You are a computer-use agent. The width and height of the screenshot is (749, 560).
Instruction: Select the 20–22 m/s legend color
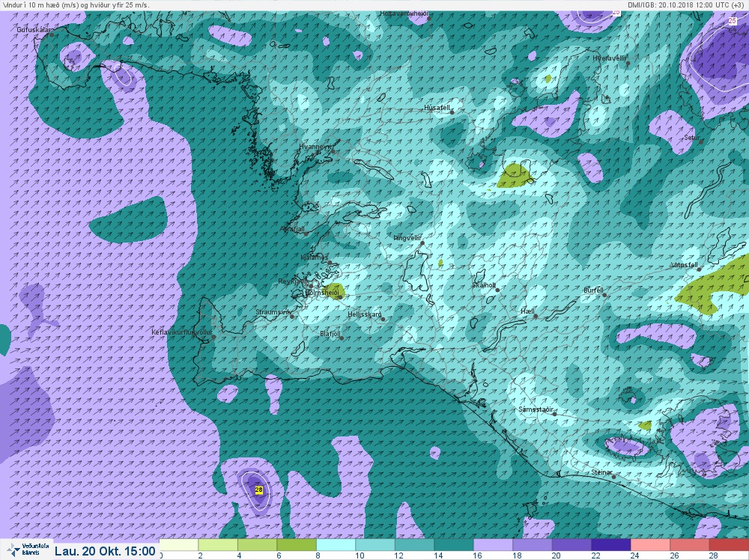pos(571,545)
